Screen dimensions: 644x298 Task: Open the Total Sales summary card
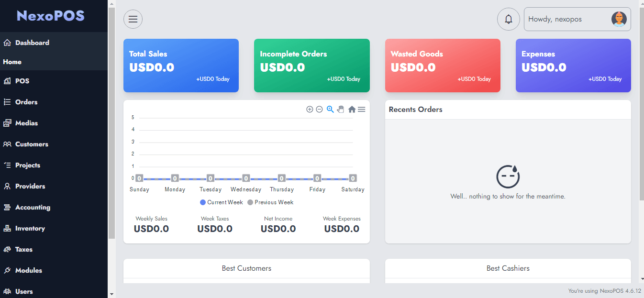(x=181, y=66)
